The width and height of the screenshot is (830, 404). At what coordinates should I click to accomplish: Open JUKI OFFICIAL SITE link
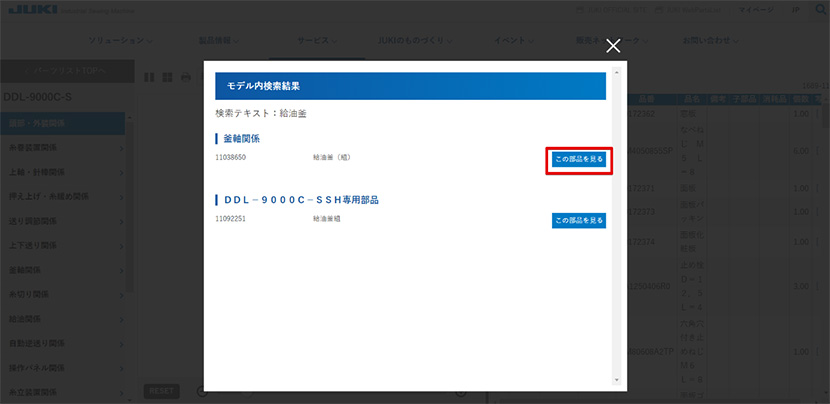610,10
